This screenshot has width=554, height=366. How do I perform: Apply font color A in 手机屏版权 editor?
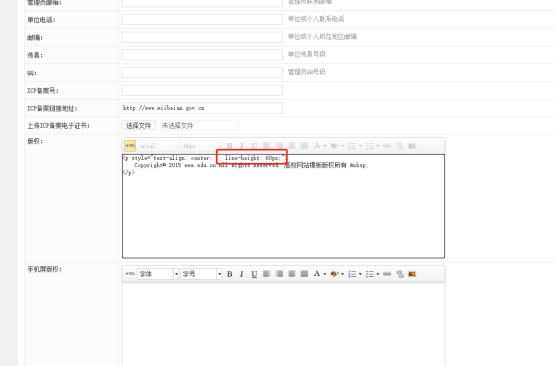317,274
